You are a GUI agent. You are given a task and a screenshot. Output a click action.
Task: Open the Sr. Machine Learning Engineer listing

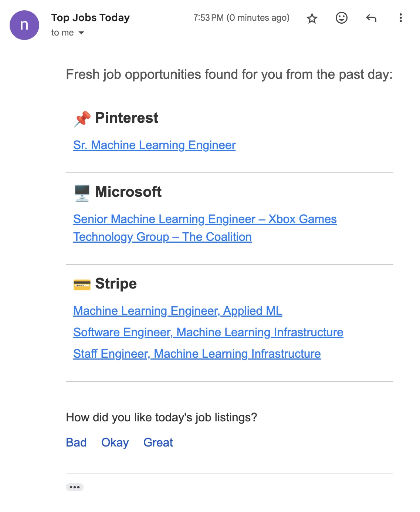pos(154,145)
